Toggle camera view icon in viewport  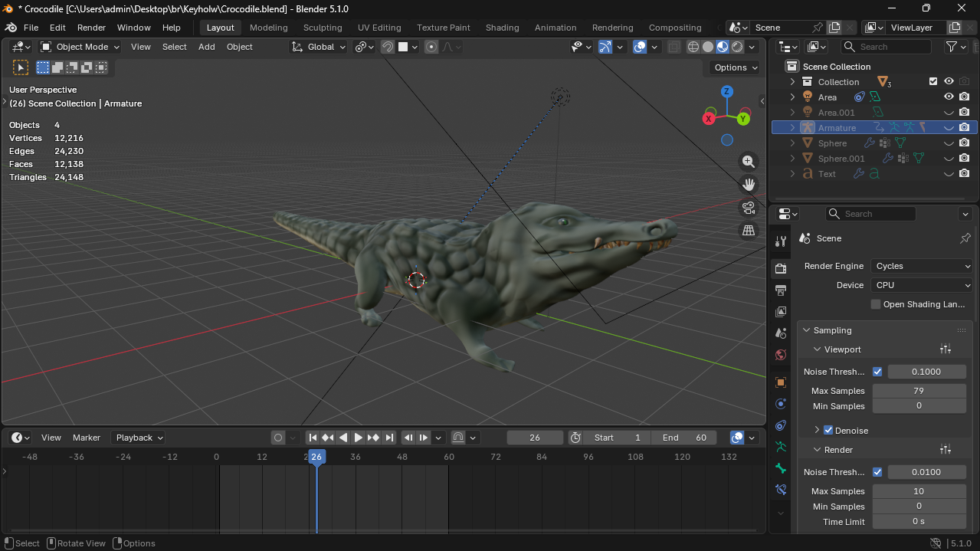coord(749,208)
